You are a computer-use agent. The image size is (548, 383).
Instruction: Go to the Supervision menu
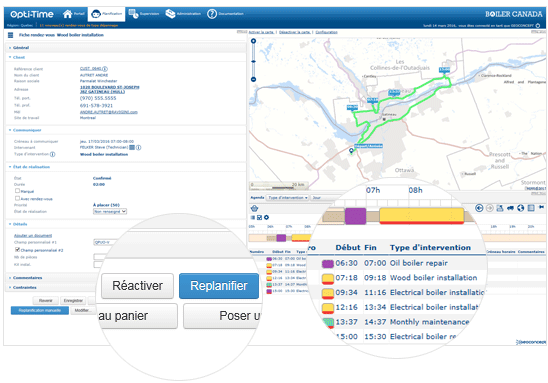[x=143, y=14]
